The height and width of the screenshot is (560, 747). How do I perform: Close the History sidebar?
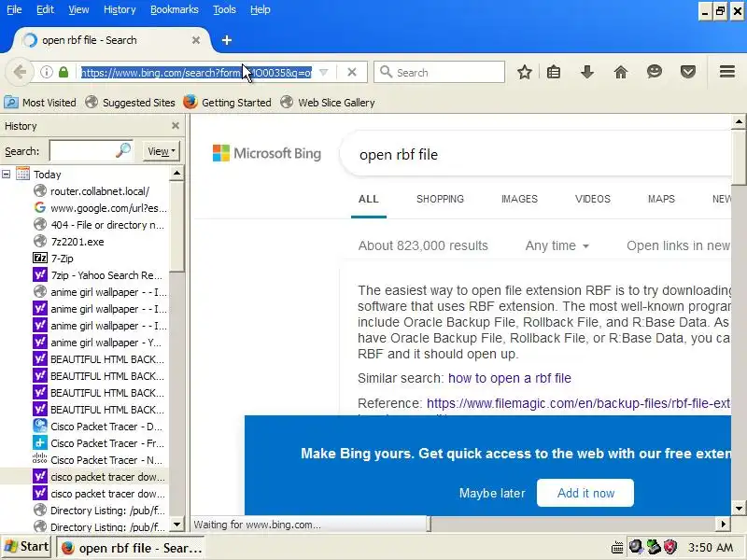(176, 126)
